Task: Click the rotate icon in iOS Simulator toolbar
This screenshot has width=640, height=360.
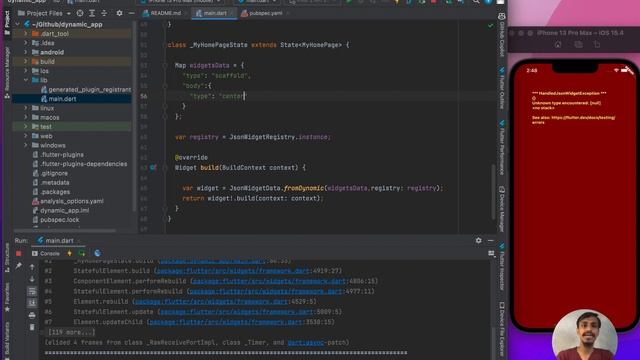Action: pyautogui.click(x=597, y=44)
